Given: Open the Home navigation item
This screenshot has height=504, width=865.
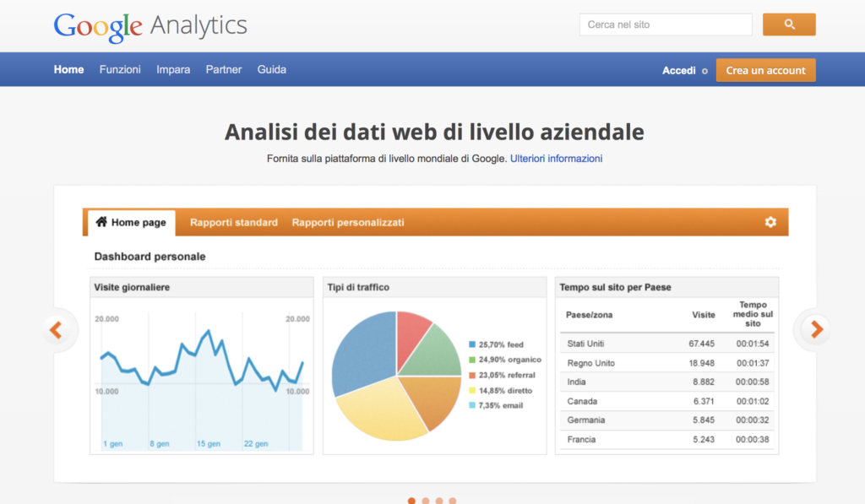Looking at the screenshot, I should 68,69.
